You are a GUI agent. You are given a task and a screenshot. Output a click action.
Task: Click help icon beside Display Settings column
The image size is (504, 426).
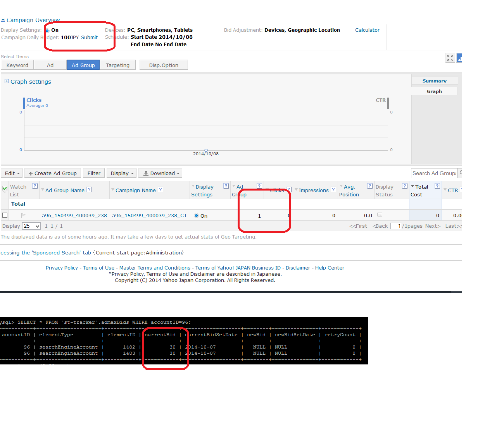tap(226, 186)
